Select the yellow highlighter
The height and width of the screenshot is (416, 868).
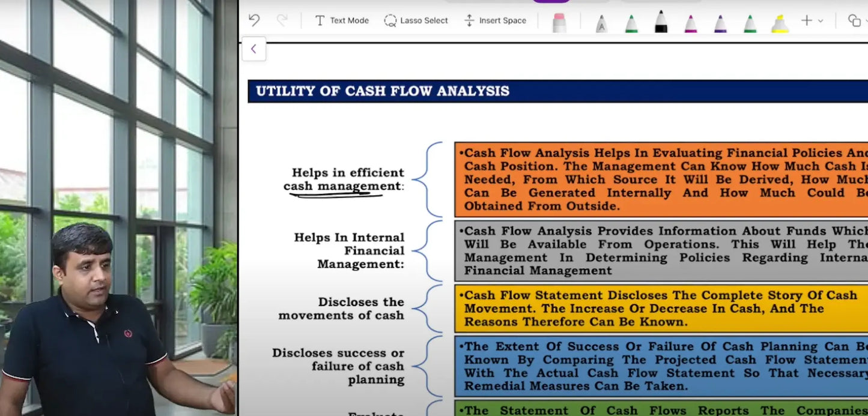(x=780, y=23)
